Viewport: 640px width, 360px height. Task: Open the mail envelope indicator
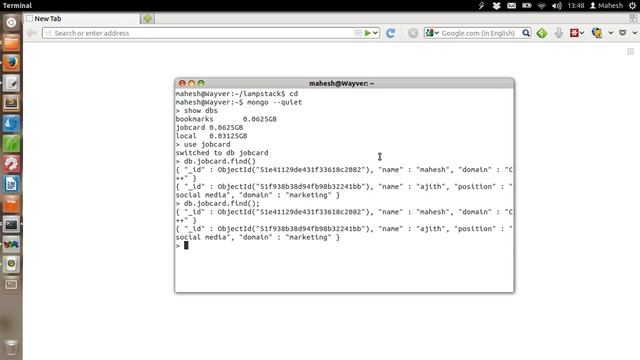point(511,6)
